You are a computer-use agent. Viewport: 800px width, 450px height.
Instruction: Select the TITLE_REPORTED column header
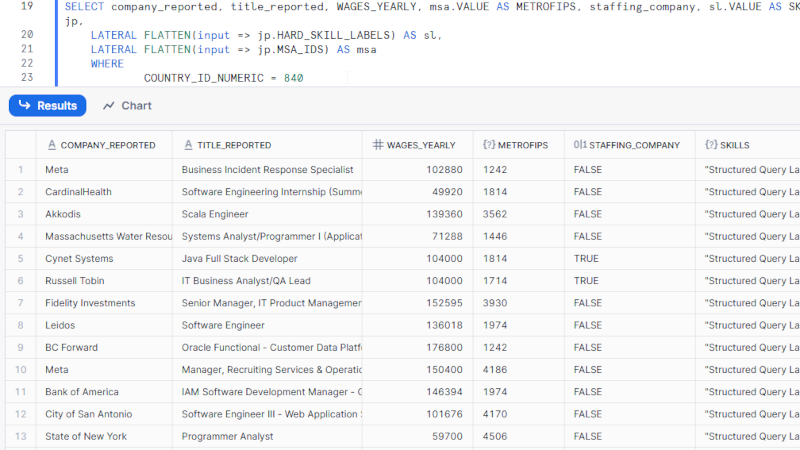[267, 145]
